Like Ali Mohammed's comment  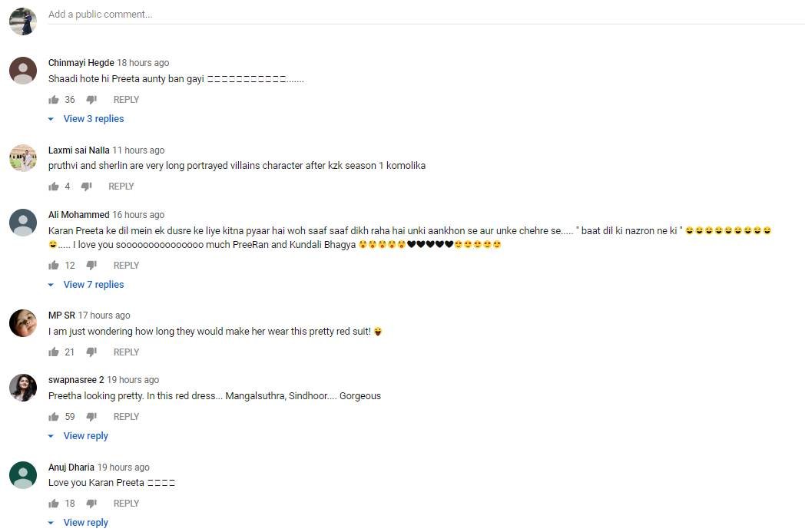coord(54,265)
